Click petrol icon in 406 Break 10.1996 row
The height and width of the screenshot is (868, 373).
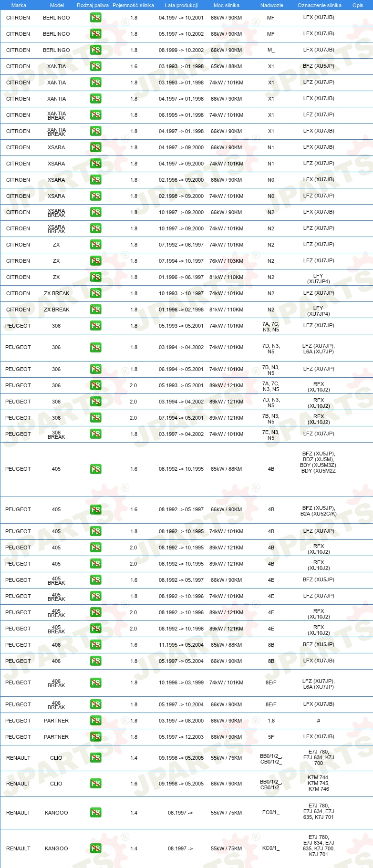[x=95, y=682]
